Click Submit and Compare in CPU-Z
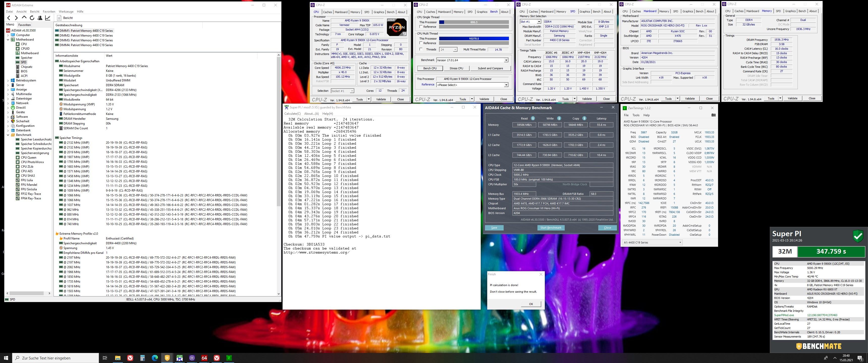868x363 pixels. [x=490, y=68]
